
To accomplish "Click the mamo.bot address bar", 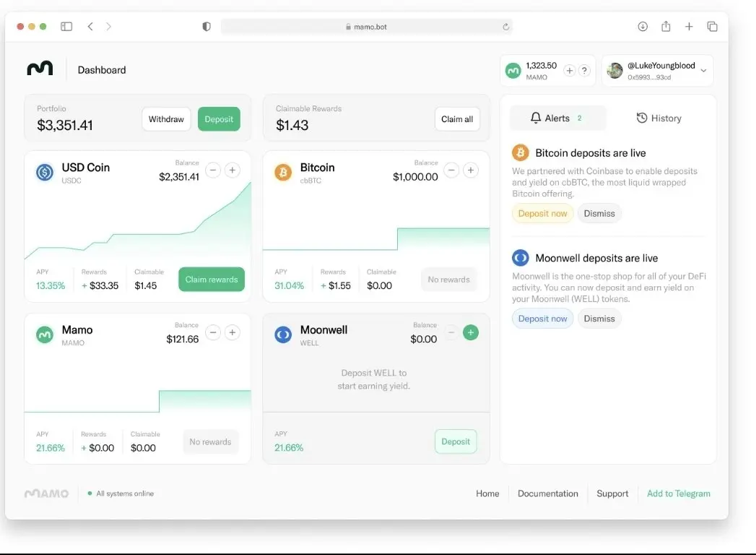I will click(x=366, y=27).
